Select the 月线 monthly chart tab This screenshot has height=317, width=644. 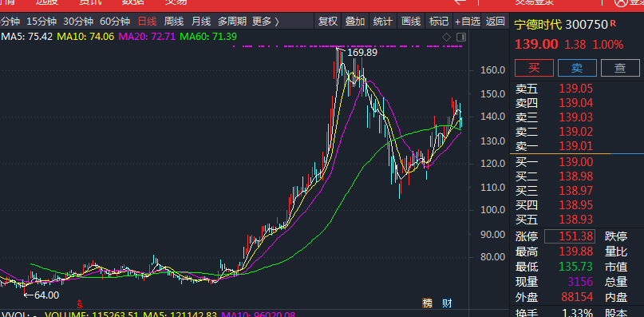pyautogui.click(x=201, y=22)
